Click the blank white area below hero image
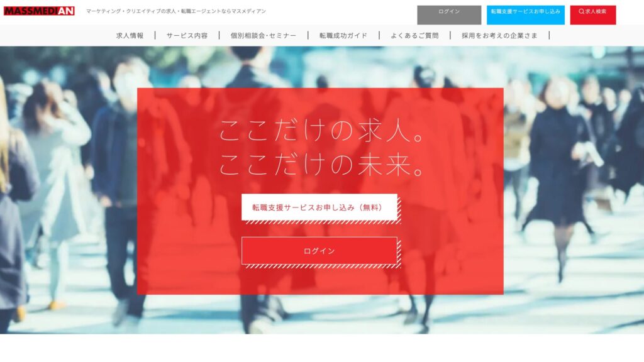The image size is (644, 362). click(x=322, y=348)
